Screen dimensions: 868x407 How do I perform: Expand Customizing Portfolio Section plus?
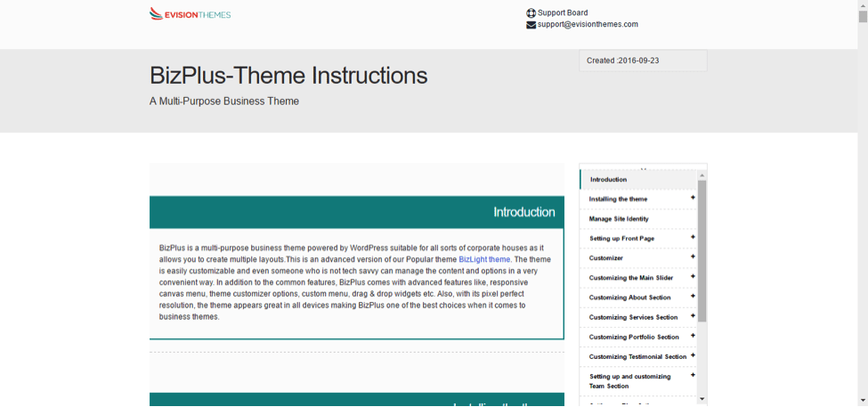point(693,336)
